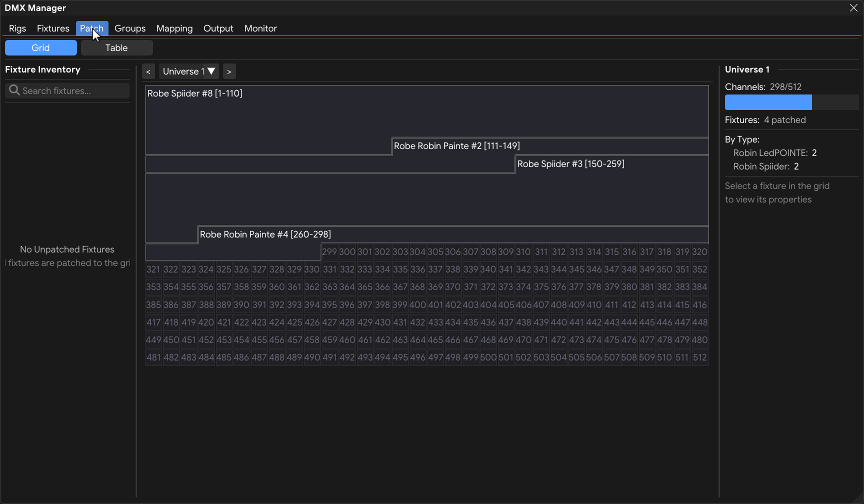This screenshot has height=504, width=864.
Task: Select Robe Robin Painte #2 [111-149] fixture
Action: pos(550,146)
